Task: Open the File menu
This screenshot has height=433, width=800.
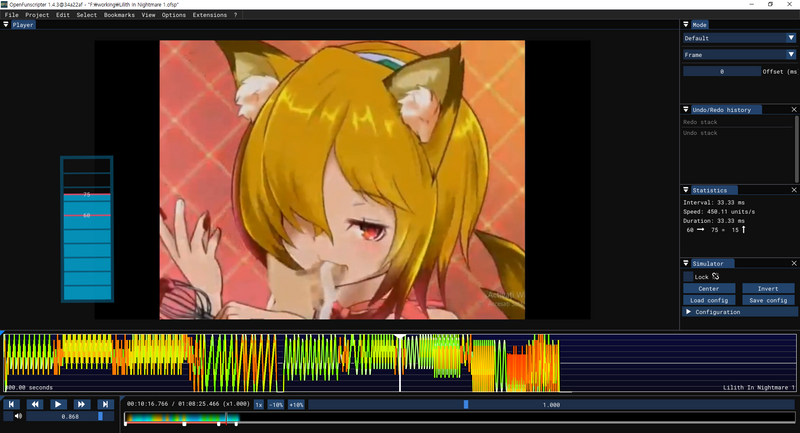Action: pyautogui.click(x=11, y=15)
